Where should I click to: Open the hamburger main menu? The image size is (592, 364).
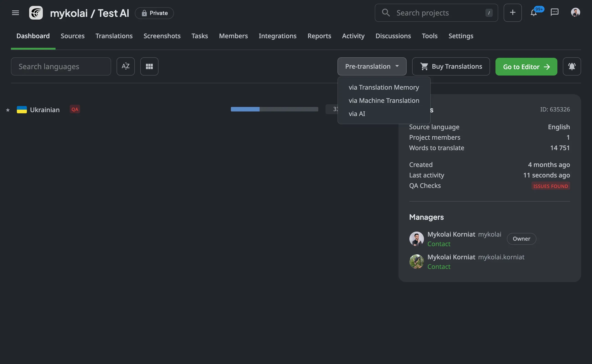click(x=15, y=13)
